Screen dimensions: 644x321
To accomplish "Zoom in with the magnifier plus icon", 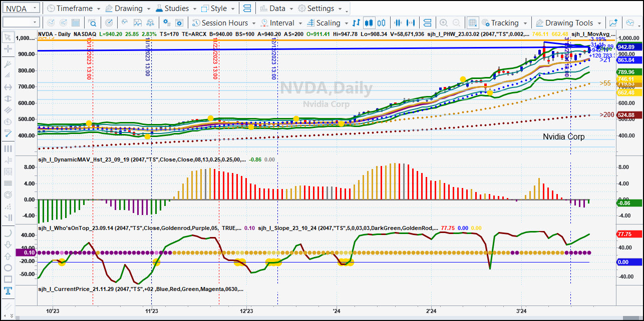I will click(x=443, y=22).
